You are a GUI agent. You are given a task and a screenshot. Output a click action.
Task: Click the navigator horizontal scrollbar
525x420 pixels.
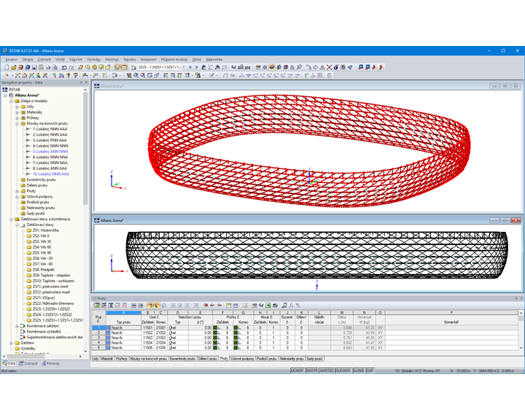(42, 356)
